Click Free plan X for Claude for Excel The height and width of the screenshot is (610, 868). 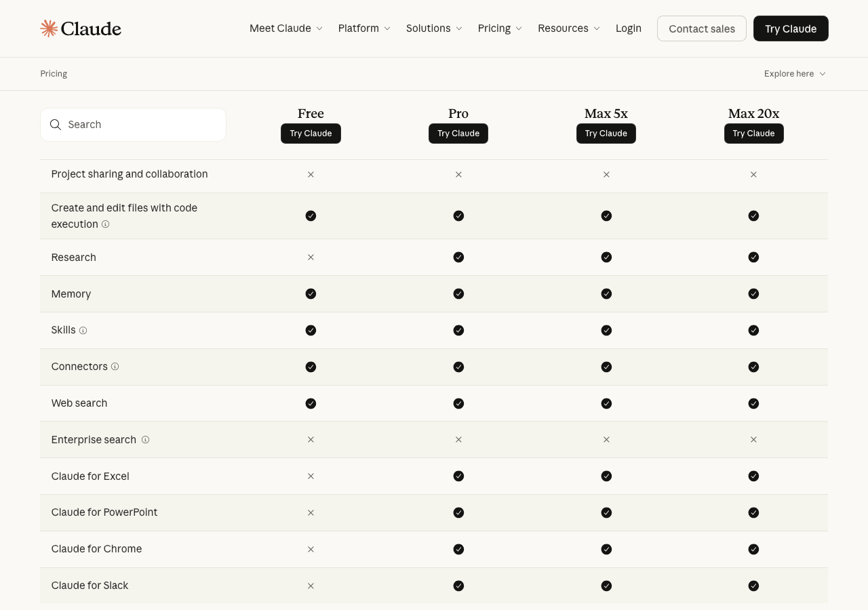pyautogui.click(x=311, y=476)
